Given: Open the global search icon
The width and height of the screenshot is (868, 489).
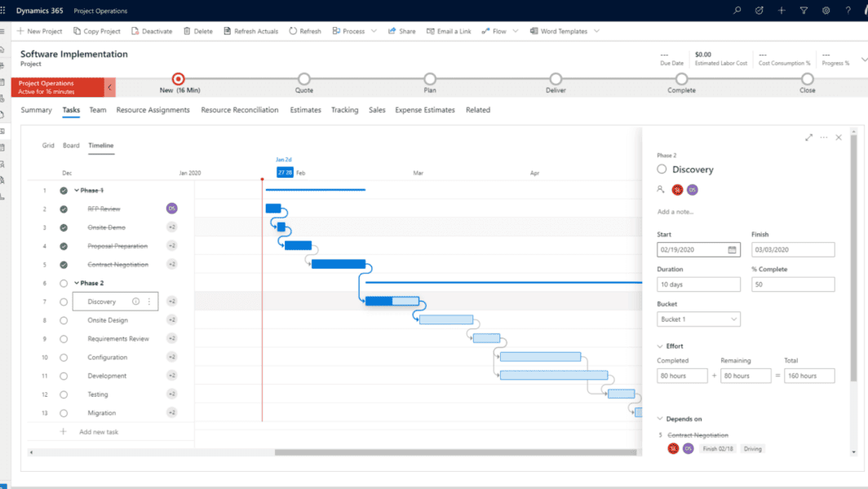Looking at the screenshot, I should point(737,11).
